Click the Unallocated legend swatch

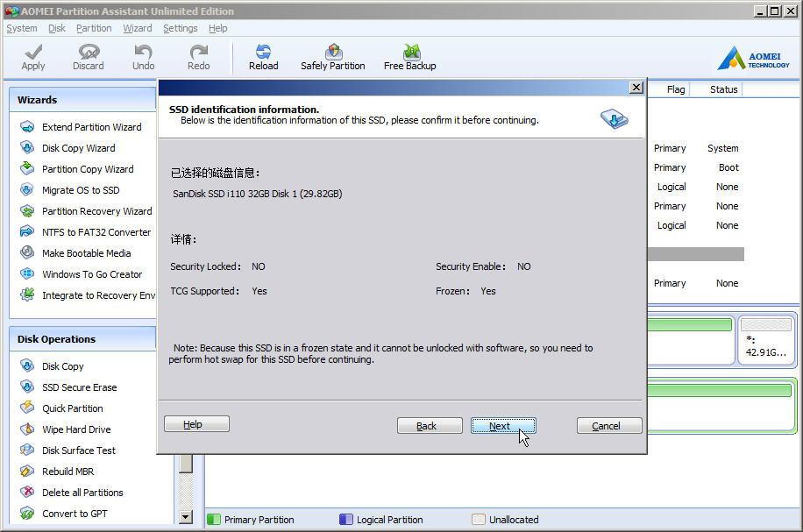[x=479, y=520]
